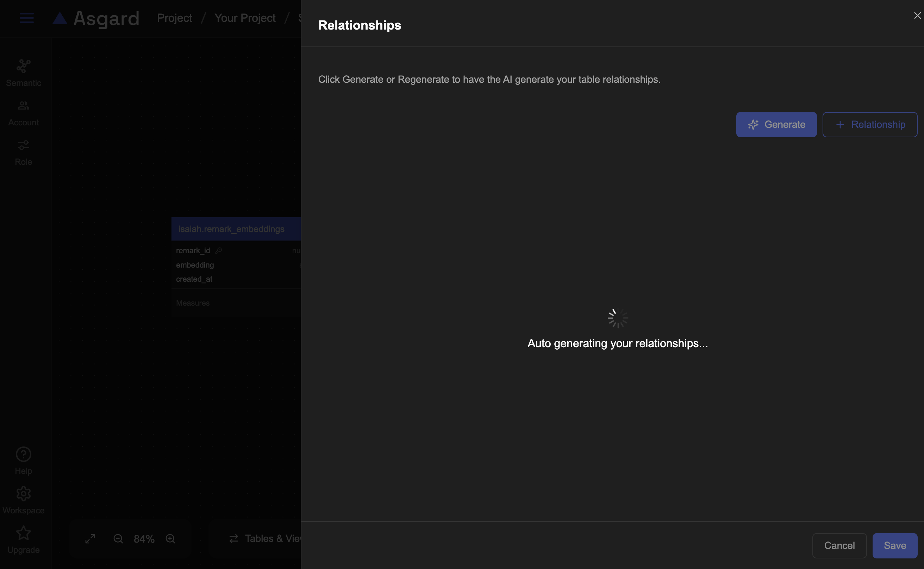924x569 pixels.
Task: Zoom in the canvas with plus magnifier
Action: pos(170,538)
